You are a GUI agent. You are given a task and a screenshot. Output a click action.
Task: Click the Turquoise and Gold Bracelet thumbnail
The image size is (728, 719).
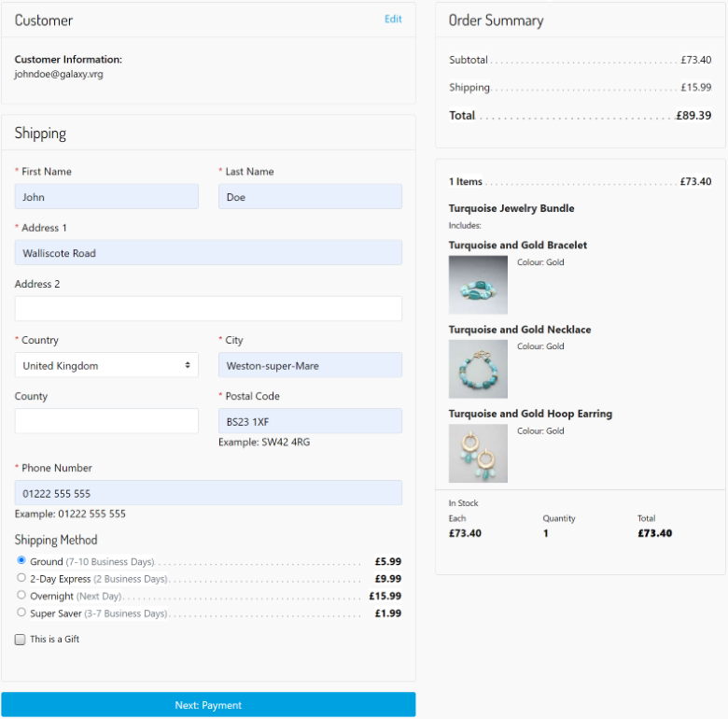coord(478,285)
